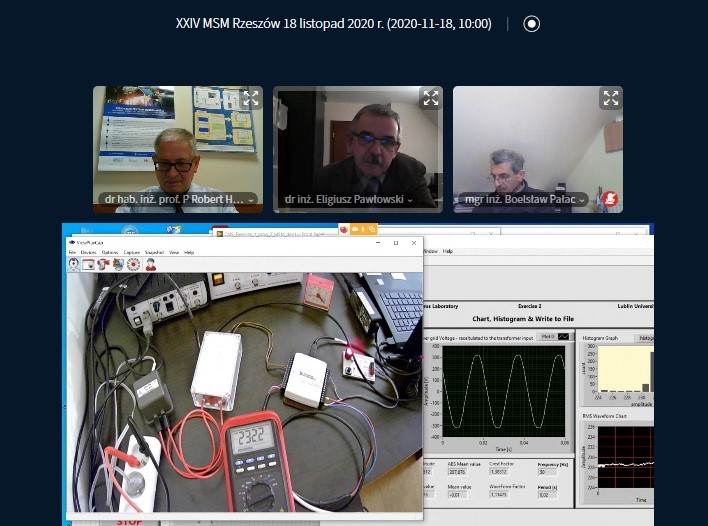
Task: Open the dropdown beside P Robert's name
Action: [251, 200]
